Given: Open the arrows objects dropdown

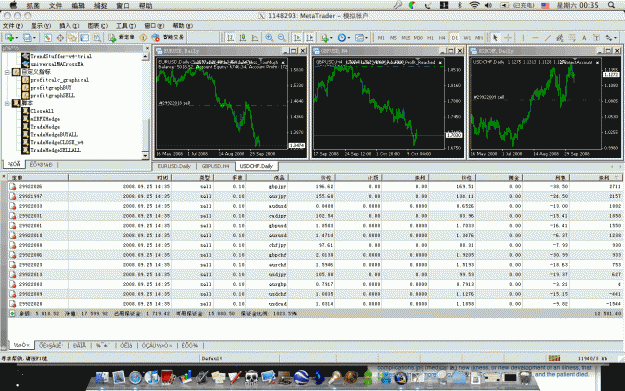Looking at the screenshot, I should pyautogui.click(x=611, y=37).
